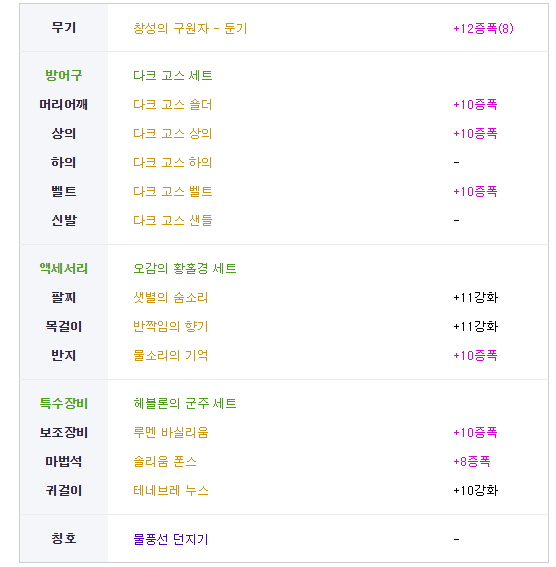Click the 루멘 바실리움 sub-equipment item
This screenshot has width=556, height=567.
[171, 432]
